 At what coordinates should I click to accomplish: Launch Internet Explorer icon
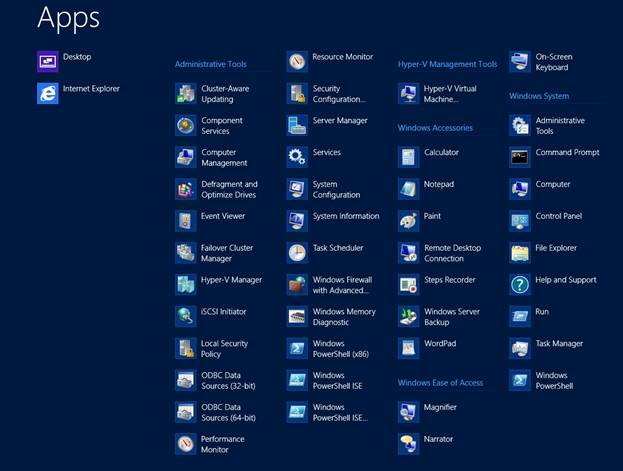pos(48,93)
